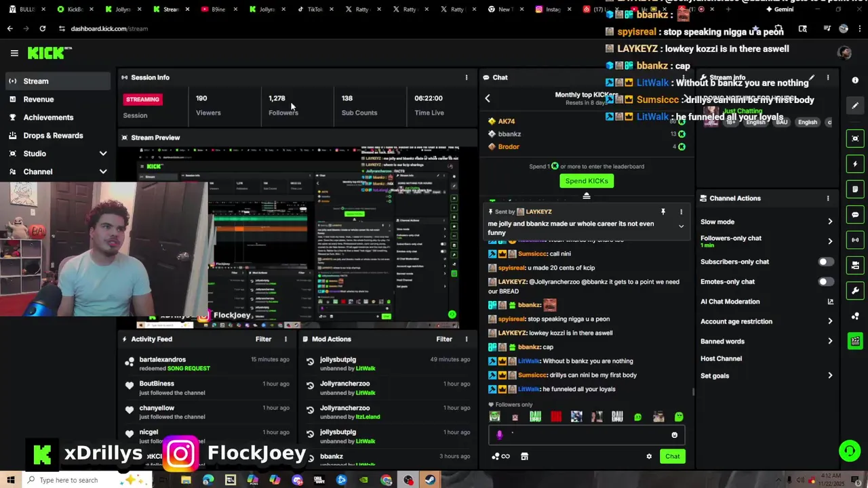Expand Set goals options
868x488 pixels.
pyautogui.click(x=830, y=375)
